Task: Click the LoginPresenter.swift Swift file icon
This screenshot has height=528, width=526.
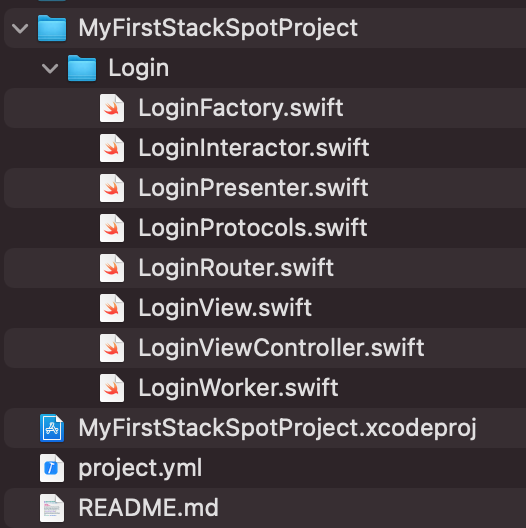Action: click(x=112, y=188)
